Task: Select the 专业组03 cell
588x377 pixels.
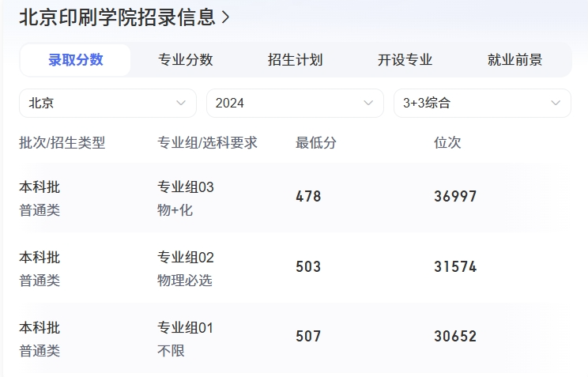Action: pos(186,187)
